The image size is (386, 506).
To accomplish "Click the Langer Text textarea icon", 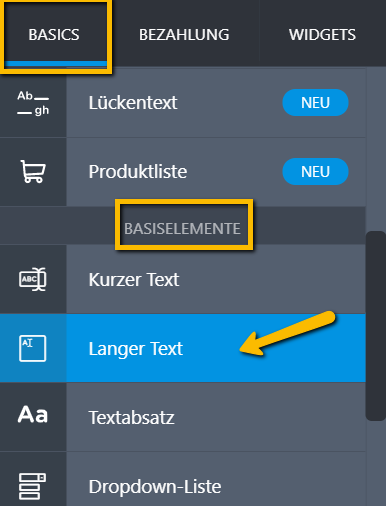I will [x=33, y=348].
